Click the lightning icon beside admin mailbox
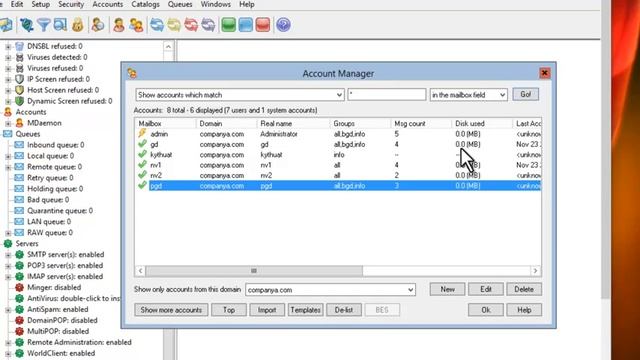The width and height of the screenshot is (640, 360). tap(142, 133)
